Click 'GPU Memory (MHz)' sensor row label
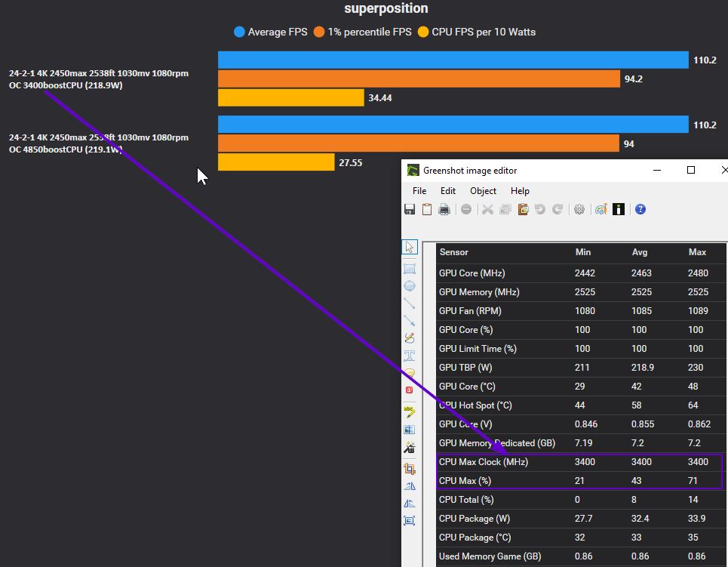Screen dimensions: 728x567 [x=479, y=292]
